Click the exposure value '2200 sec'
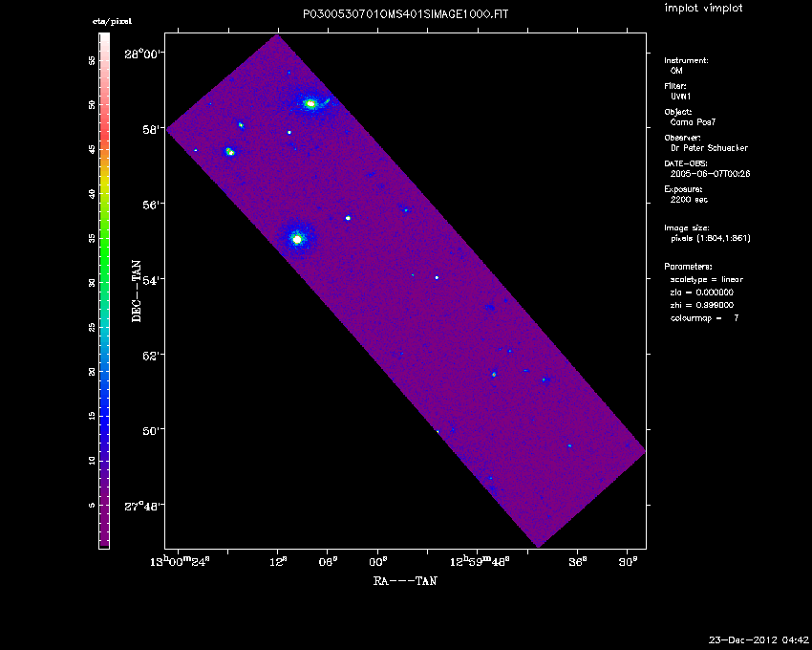This screenshot has width=812, height=650. [689, 200]
